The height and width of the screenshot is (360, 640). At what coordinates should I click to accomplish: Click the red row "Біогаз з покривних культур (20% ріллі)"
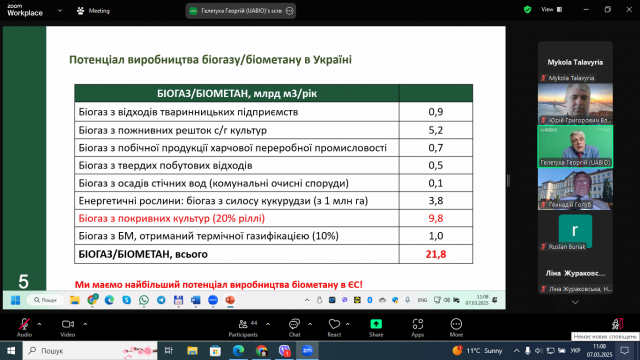point(237,218)
